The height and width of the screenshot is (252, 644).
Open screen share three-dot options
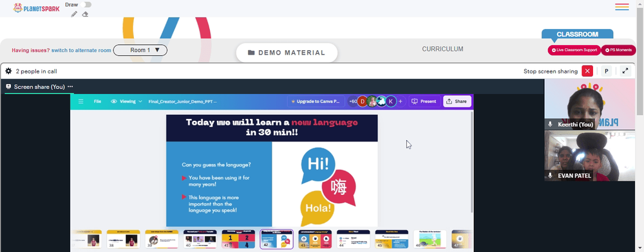[70, 86]
